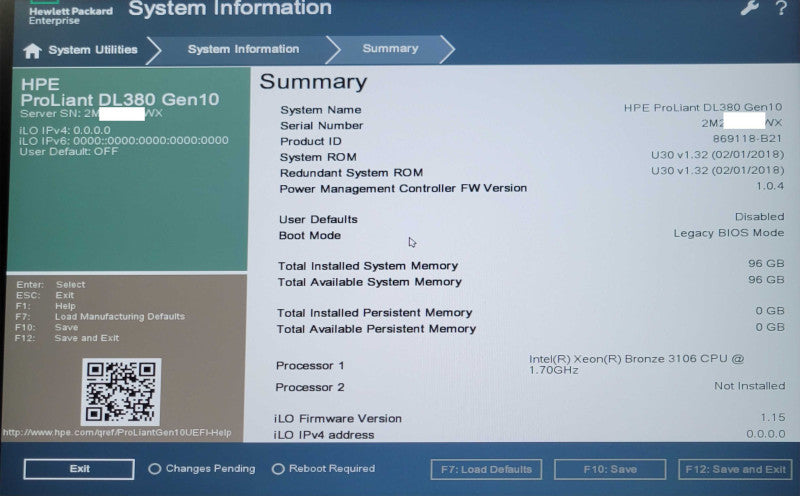Select Power Management Controller FW Version label
The image size is (800, 496).
403,188
